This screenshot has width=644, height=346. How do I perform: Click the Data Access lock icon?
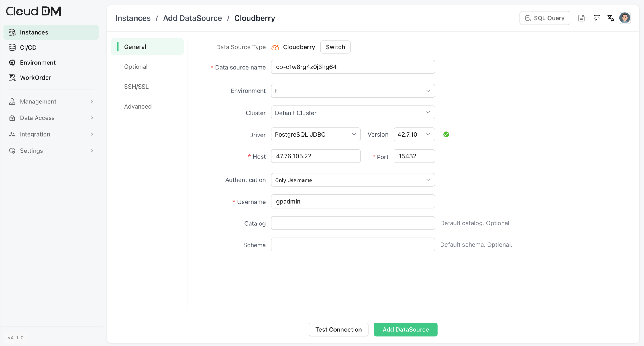click(x=12, y=118)
